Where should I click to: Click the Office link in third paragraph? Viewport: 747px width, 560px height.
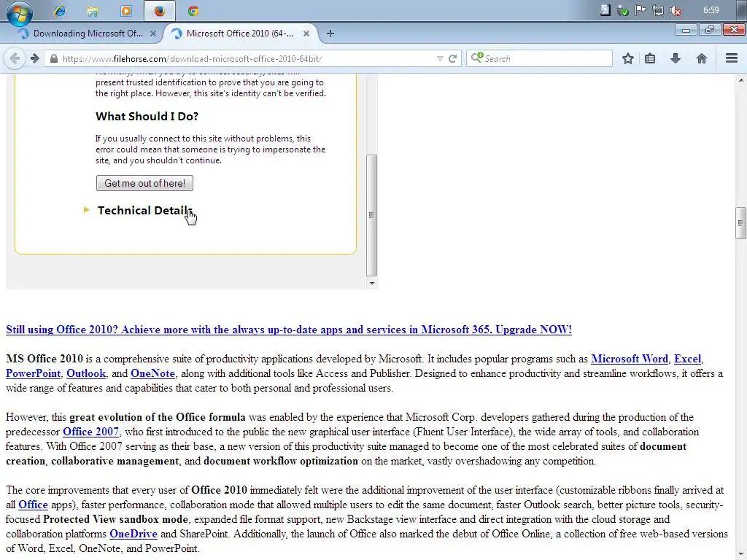33,505
